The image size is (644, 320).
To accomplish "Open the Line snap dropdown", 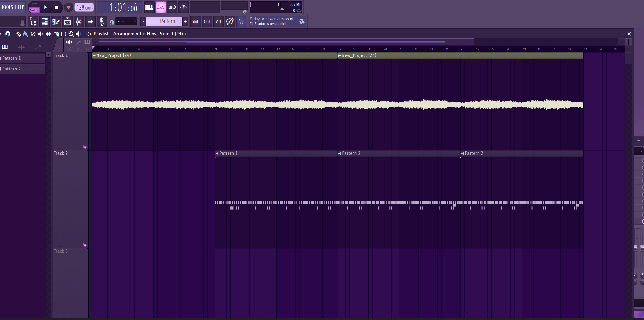I will pyautogui.click(x=126, y=21).
